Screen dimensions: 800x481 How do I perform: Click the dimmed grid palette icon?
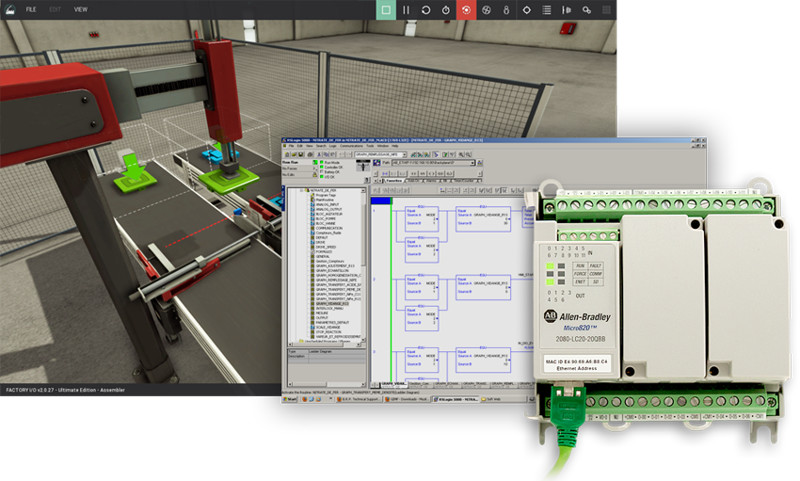point(607,10)
